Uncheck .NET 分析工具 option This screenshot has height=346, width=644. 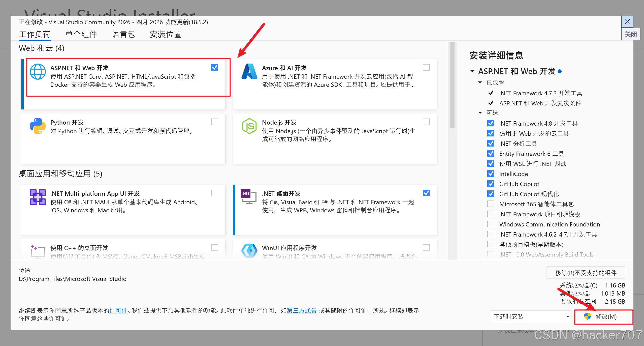tap(491, 143)
